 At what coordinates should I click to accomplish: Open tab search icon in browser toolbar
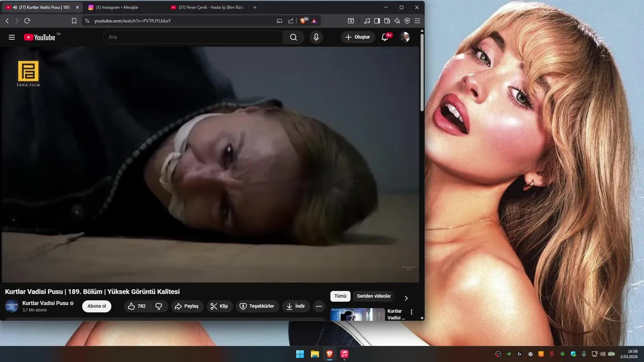click(351, 21)
